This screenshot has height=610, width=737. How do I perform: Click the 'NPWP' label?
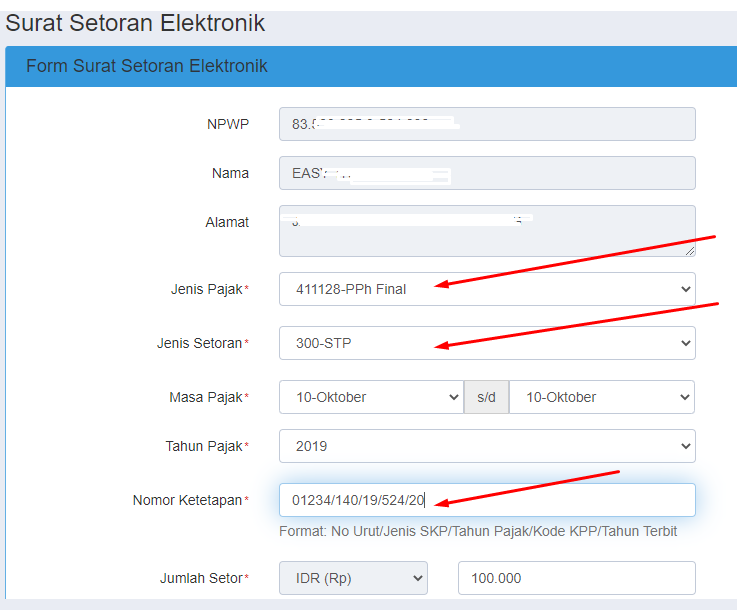(x=228, y=124)
